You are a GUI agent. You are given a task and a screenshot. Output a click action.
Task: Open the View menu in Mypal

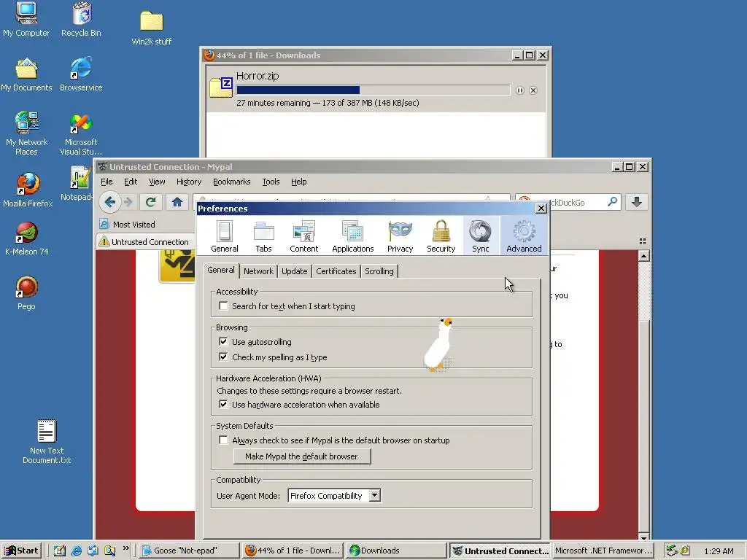point(158,182)
